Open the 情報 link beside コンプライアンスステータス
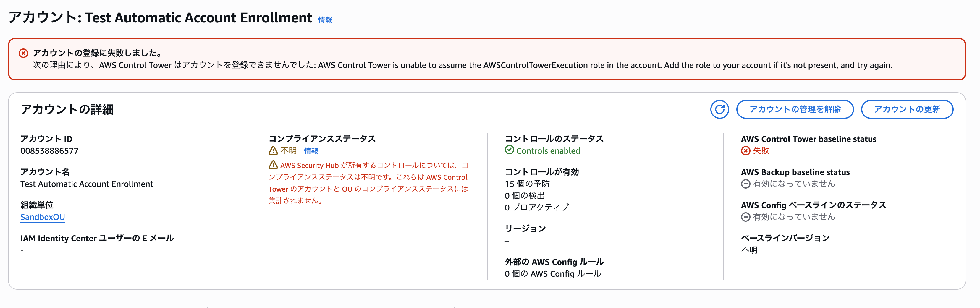The image size is (980, 308). click(311, 151)
